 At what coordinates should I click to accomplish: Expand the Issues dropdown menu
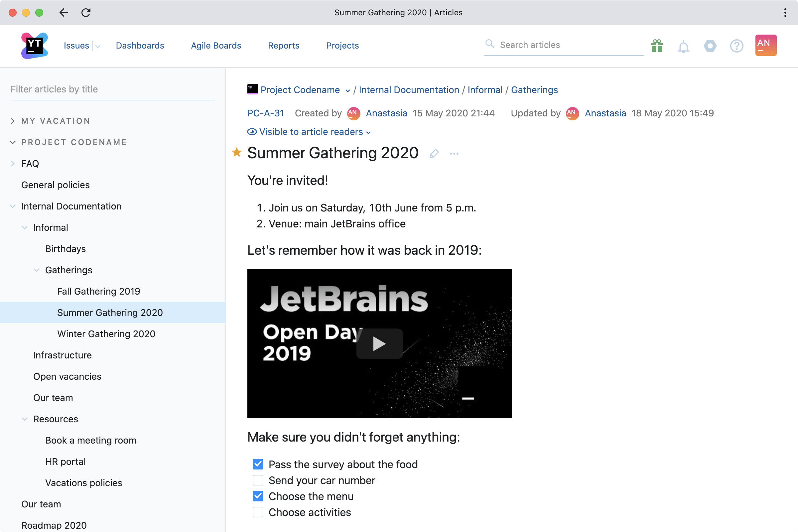tap(97, 46)
